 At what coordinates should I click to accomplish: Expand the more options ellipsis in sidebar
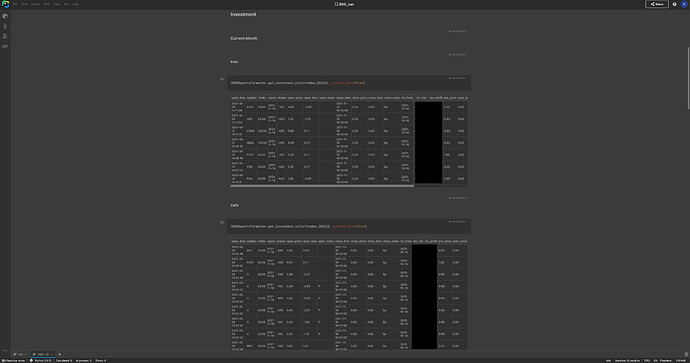[x=5, y=350]
